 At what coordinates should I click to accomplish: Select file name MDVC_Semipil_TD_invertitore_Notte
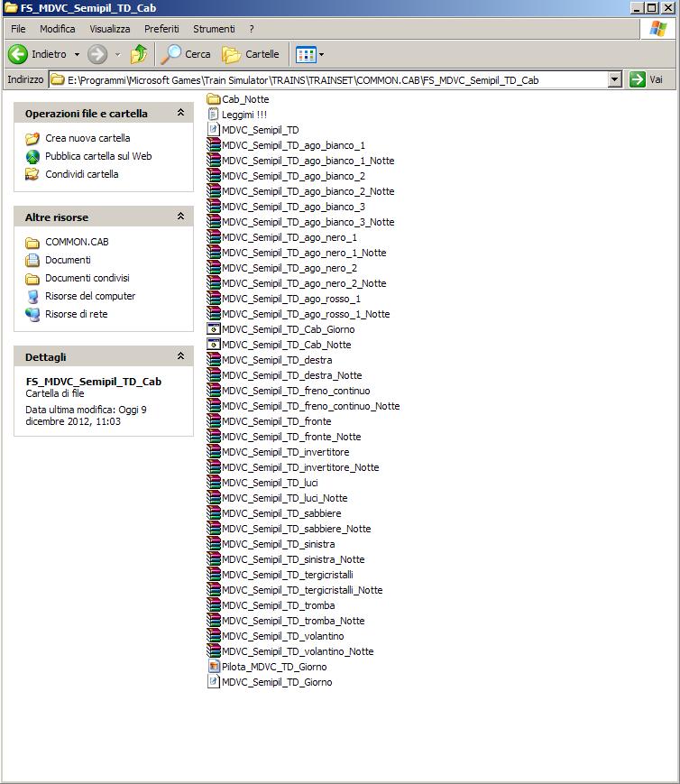[300, 467]
